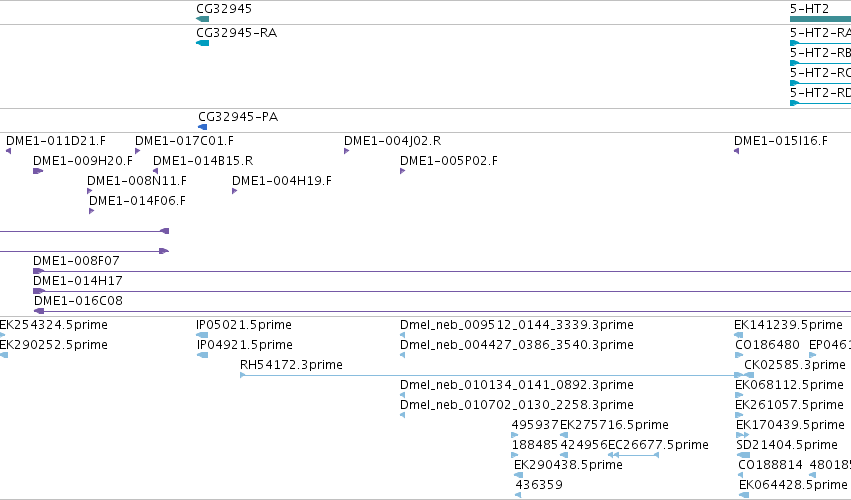Select the DME1-009H20.F purple arrow glyph
Screen dimensions: 851x500
point(38,171)
